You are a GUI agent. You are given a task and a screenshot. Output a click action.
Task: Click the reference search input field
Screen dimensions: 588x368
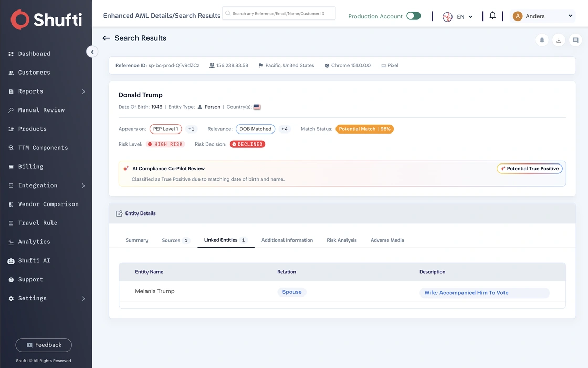tap(279, 13)
